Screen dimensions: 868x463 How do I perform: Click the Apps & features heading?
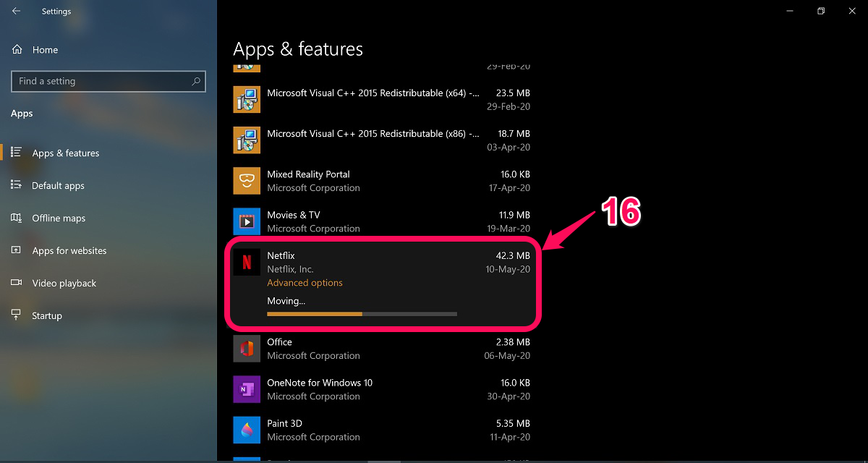[x=298, y=49]
